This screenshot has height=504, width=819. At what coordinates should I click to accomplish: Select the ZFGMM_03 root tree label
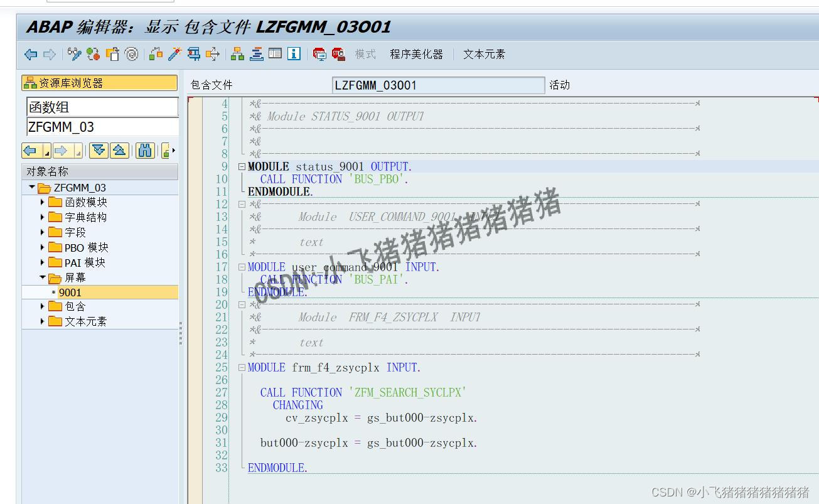80,188
